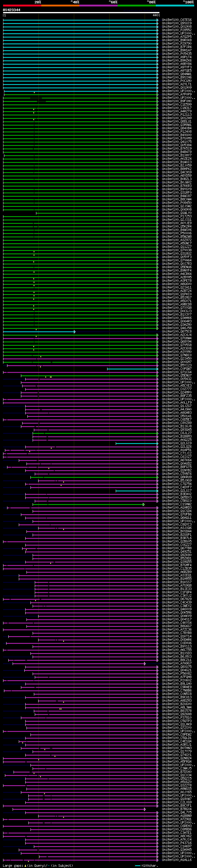197x868 pixels.
Task: Click the cyan alignment bar for C0PQW7
Action: [133, 369]
